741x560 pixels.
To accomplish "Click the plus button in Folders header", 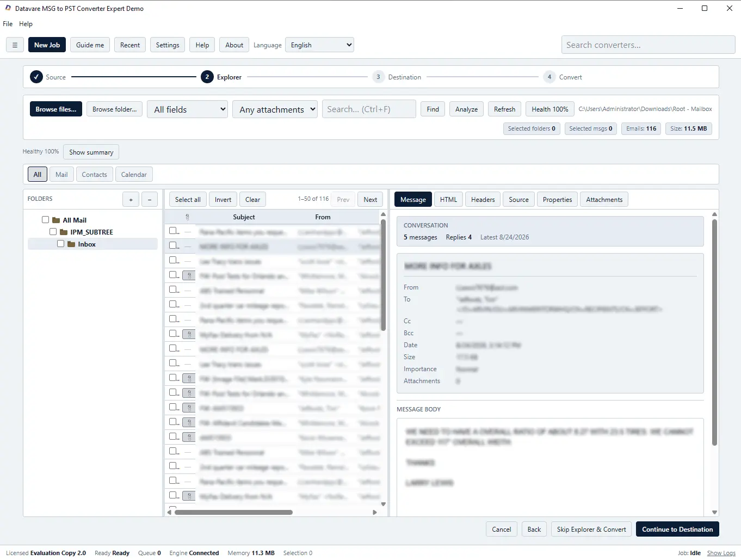I will [x=131, y=200].
